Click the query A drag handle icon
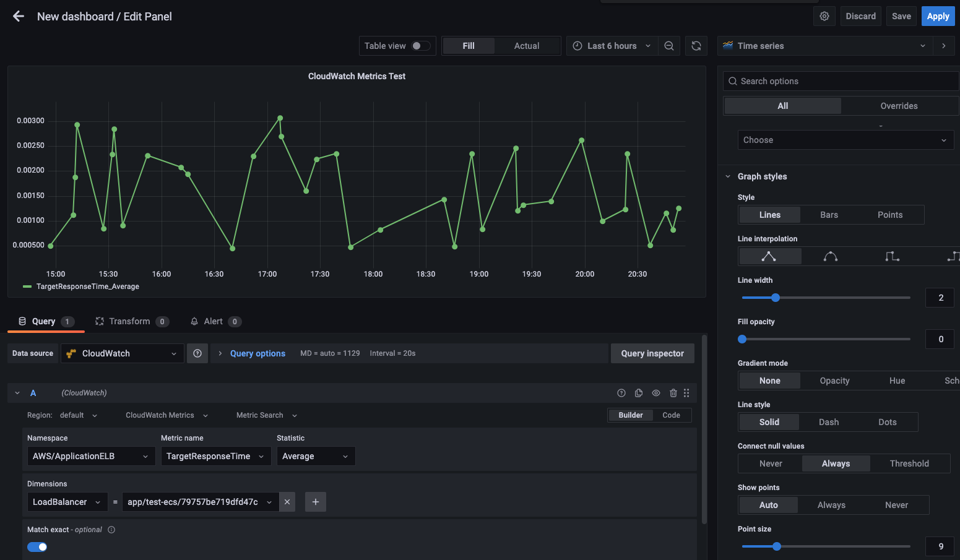Viewport: 960px width, 560px height. pos(686,393)
